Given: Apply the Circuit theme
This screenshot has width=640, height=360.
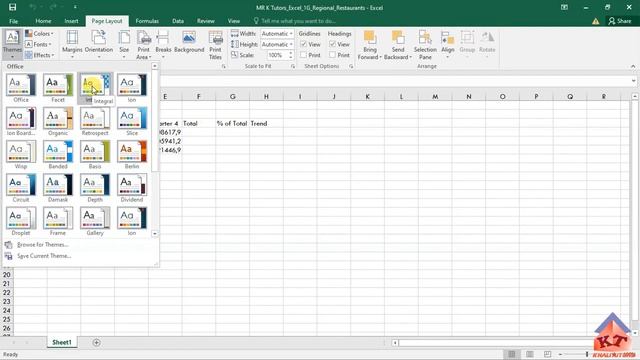Looking at the screenshot, I should pos(21,188).
